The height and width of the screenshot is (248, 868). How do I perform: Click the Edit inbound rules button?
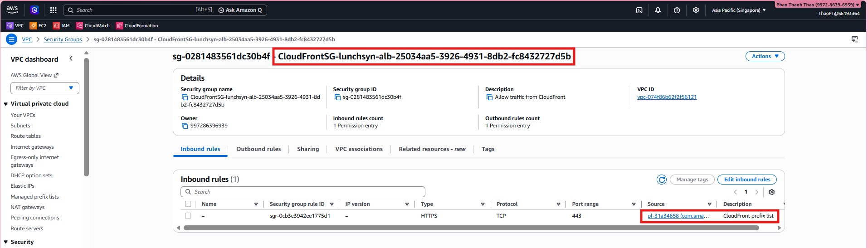[746, 180]
